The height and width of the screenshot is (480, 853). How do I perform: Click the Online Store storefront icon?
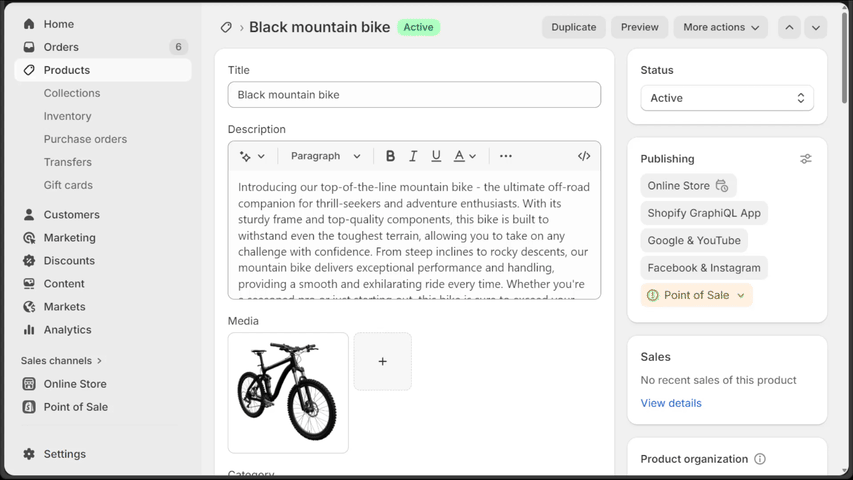click(29, 384)
